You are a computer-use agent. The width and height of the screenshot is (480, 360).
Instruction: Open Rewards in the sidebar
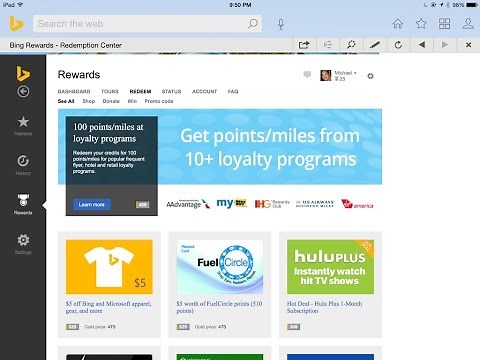point(23,204)
